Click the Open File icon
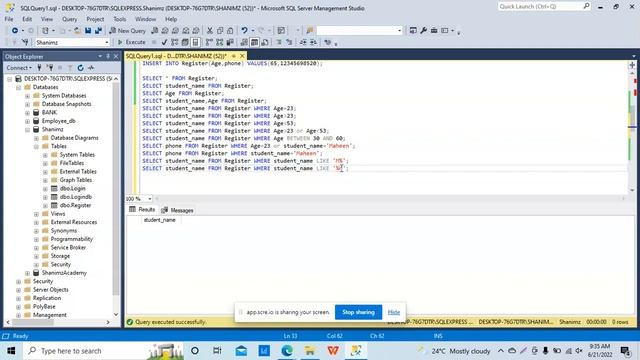The width and height of the screenshot is (640, 360). pyautogui.click(x=77, y=31)
